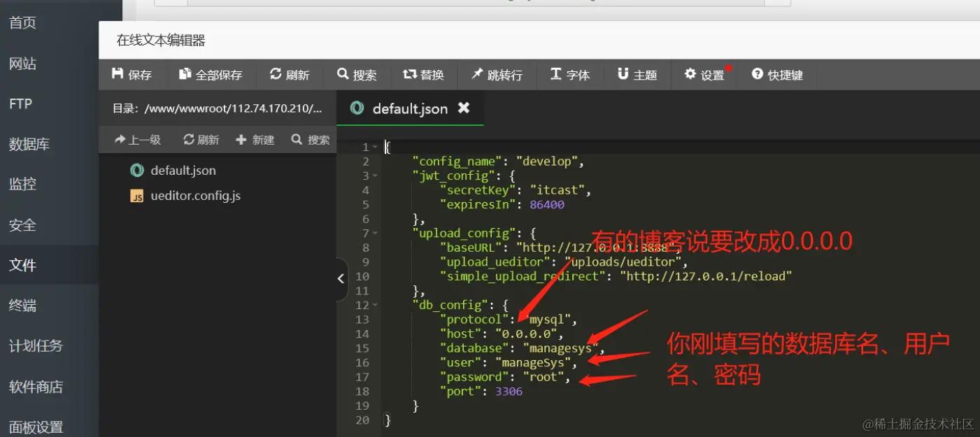Show the 快捷键 shortcuts help
The width and height of the screenshot is (980, 437).
777,75
